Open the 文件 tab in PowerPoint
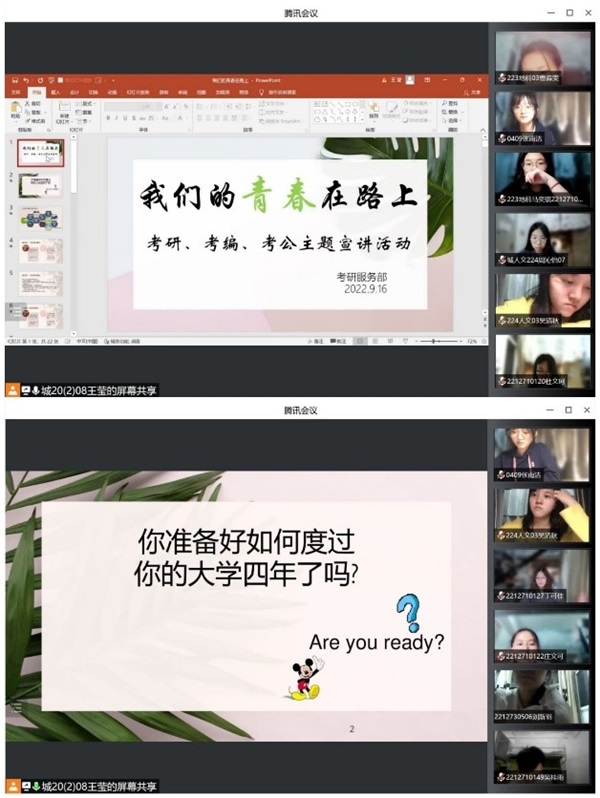 (17, 91)
